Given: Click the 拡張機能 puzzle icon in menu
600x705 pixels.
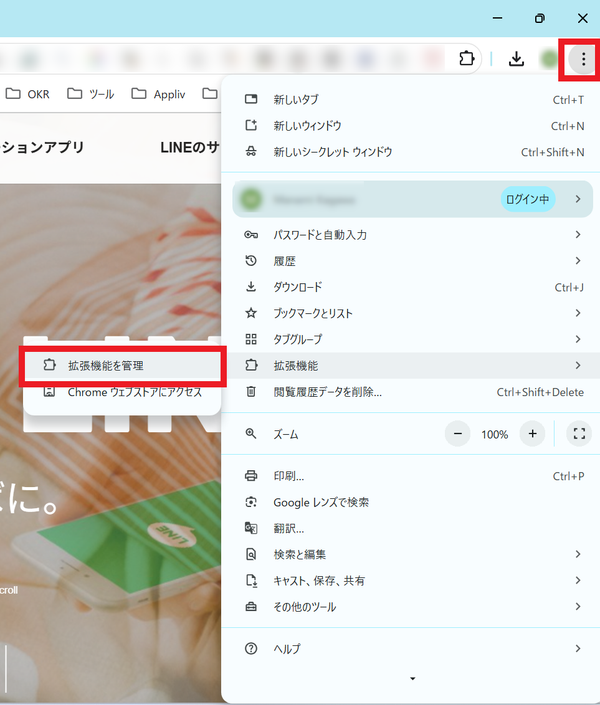Looking at the screenshot, I should point(251,365).
